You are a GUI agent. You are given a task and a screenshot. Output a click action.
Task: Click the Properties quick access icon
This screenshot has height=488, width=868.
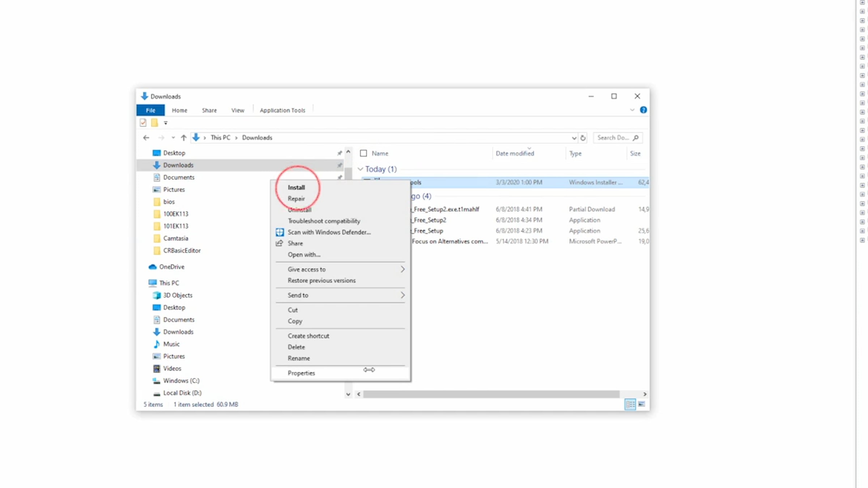(x=143, y=123)
